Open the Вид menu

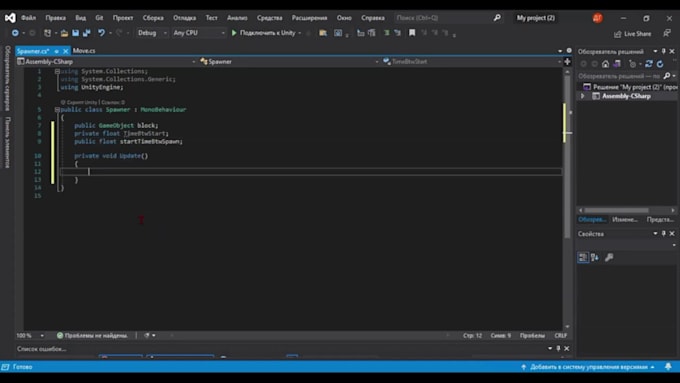coord(81,18)
